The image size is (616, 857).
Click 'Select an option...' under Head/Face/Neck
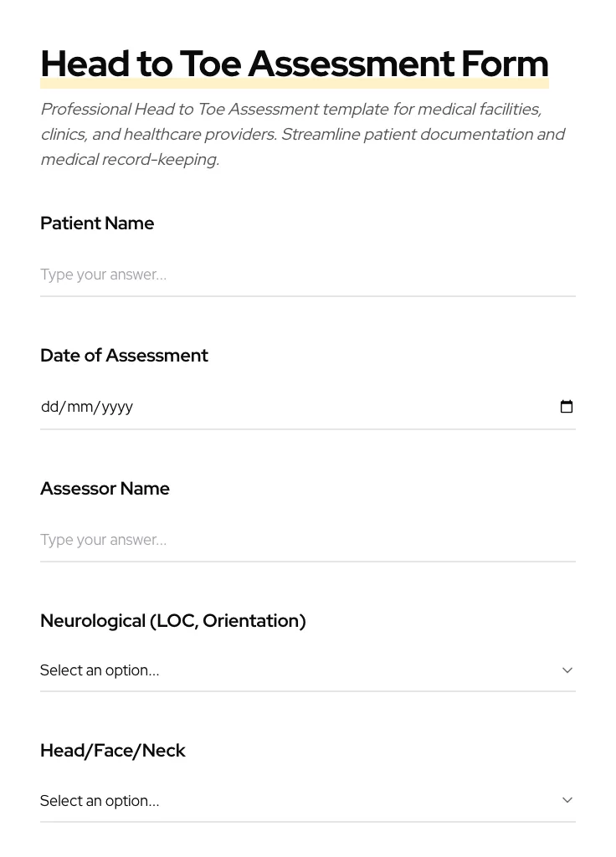pyautogui.click(x=100, y=801)
